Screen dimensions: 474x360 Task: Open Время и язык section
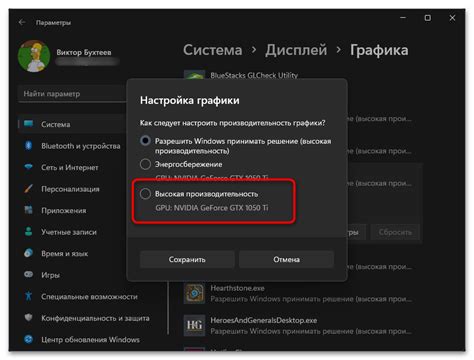tap(65, 254)
